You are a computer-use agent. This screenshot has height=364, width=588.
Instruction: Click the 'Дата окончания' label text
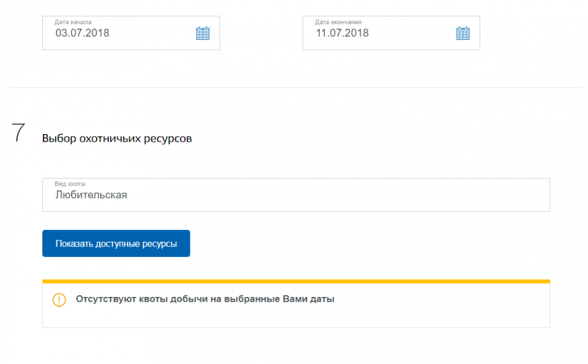tap(338, 22)
